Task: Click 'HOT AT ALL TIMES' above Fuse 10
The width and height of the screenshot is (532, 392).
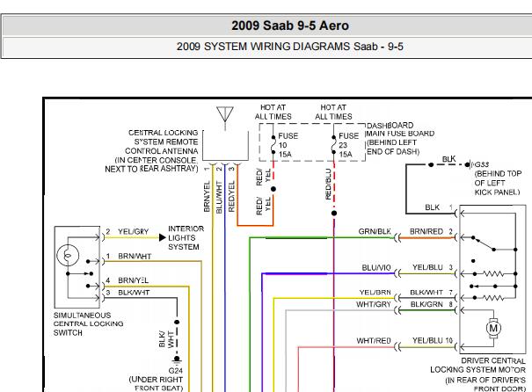Action: [x=273, y=112]
